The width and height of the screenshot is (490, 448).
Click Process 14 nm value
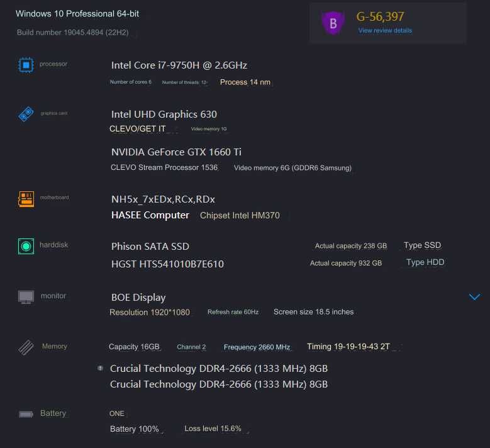[245, 82]
